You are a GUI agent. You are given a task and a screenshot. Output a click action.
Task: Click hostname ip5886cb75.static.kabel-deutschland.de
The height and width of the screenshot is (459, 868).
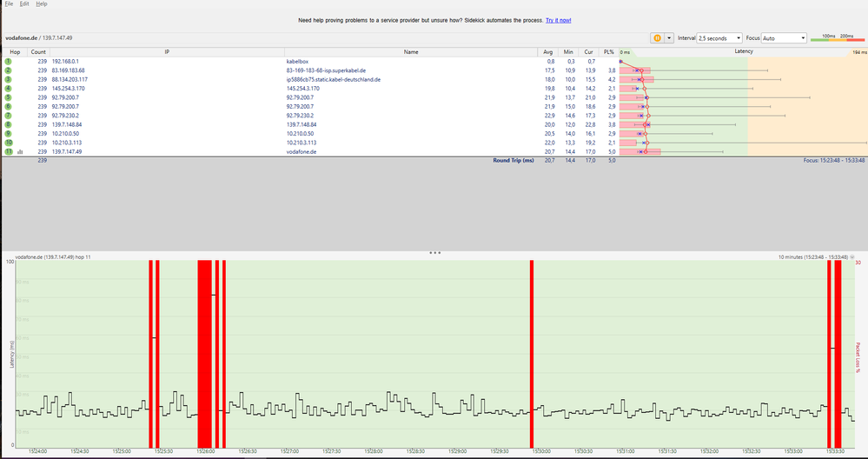(x=334, y=80)
